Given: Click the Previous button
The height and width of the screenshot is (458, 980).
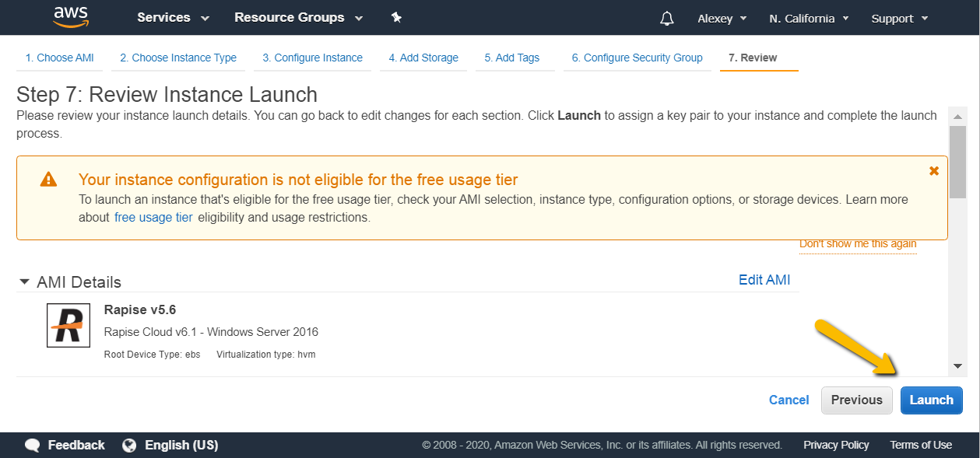Looking at the screenshot, I should point(856,400).
